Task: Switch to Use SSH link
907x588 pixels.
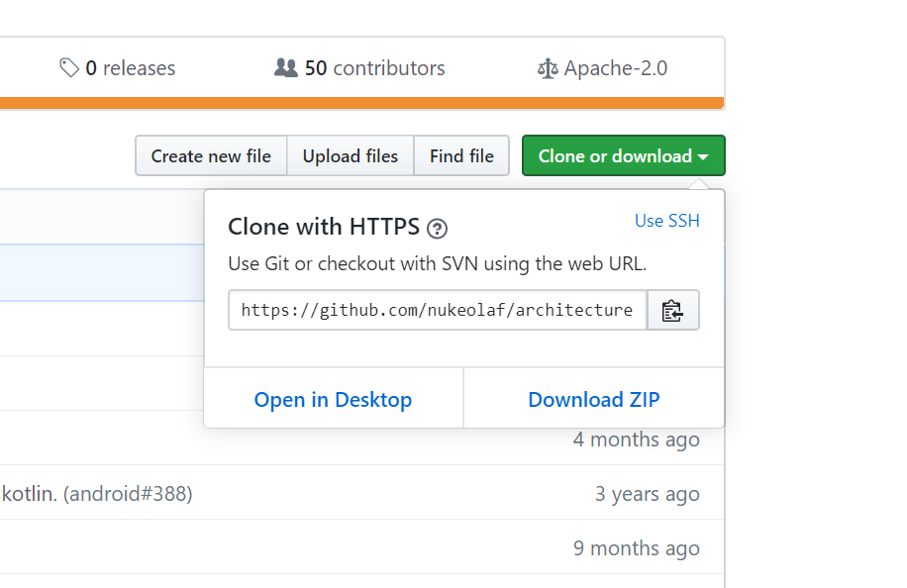Action: 667,221
